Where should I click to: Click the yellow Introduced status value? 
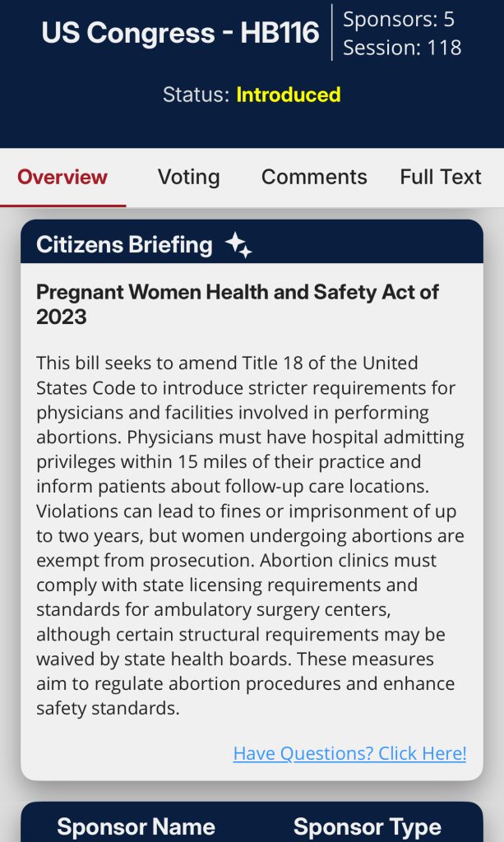(288, 95)
